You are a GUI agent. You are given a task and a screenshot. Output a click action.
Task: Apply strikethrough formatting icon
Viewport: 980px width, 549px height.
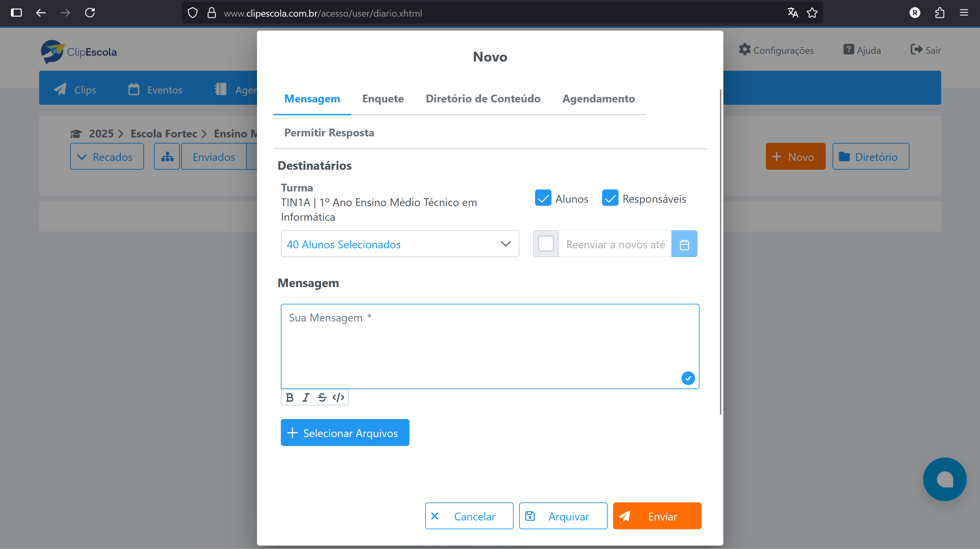pos(322,397)
